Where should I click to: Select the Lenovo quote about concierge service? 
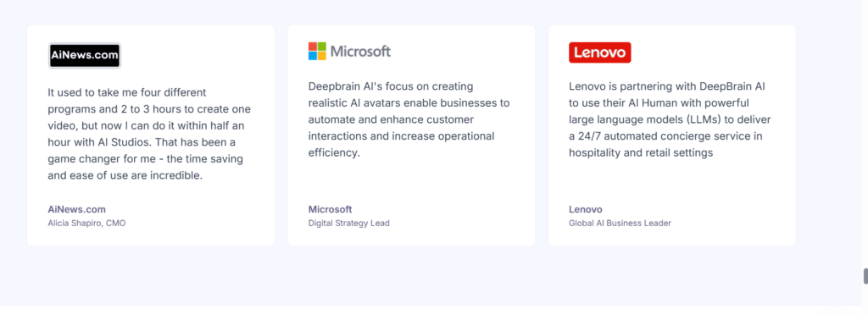coord(670,119)
